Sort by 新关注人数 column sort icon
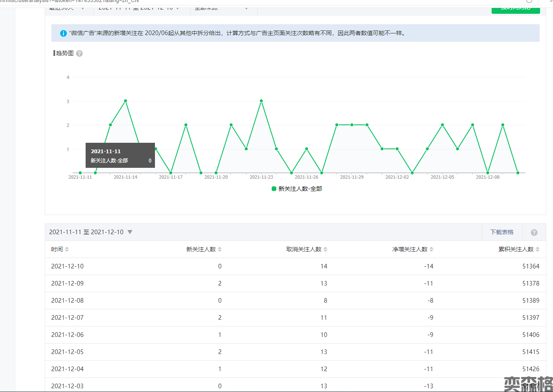Image resolution: width=553 pixels, height=392 pixels. click(x=220, y=249)
